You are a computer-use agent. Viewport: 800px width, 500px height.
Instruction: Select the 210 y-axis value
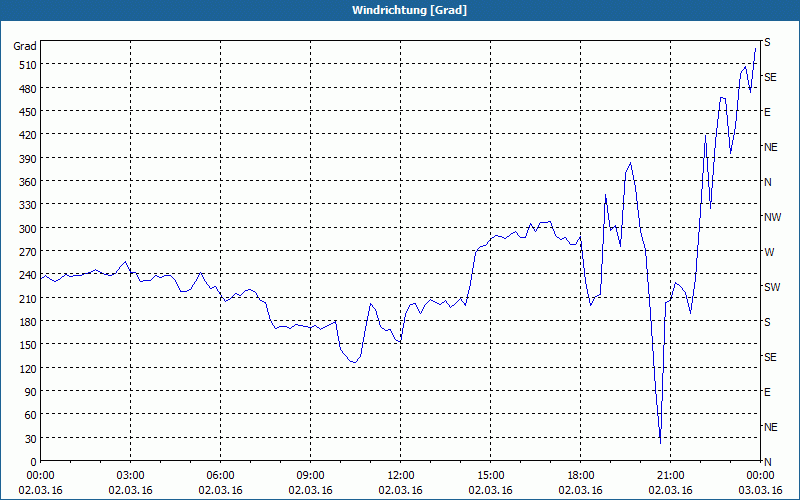point(28,299)
